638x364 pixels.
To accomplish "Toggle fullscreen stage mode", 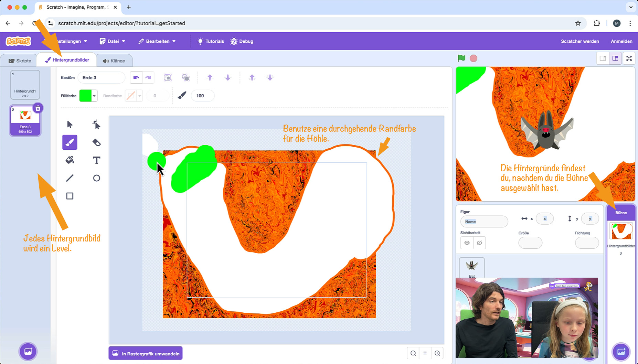I will point(629,58).
